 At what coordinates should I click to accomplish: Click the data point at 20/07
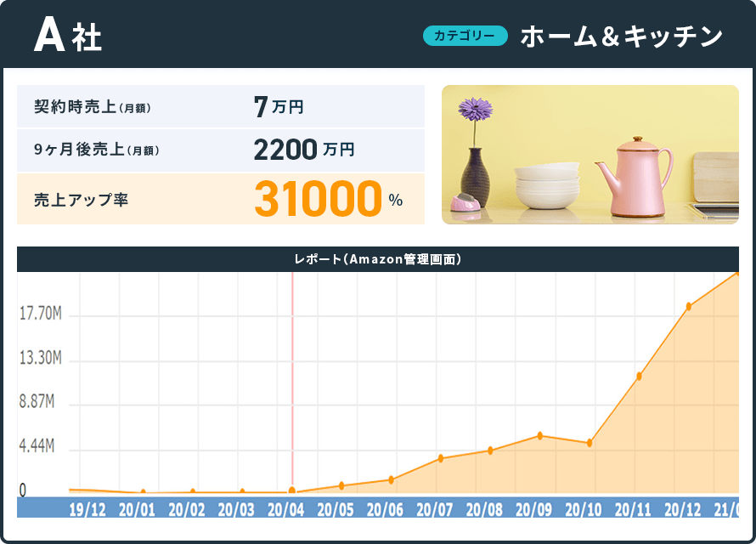point(441,458)
